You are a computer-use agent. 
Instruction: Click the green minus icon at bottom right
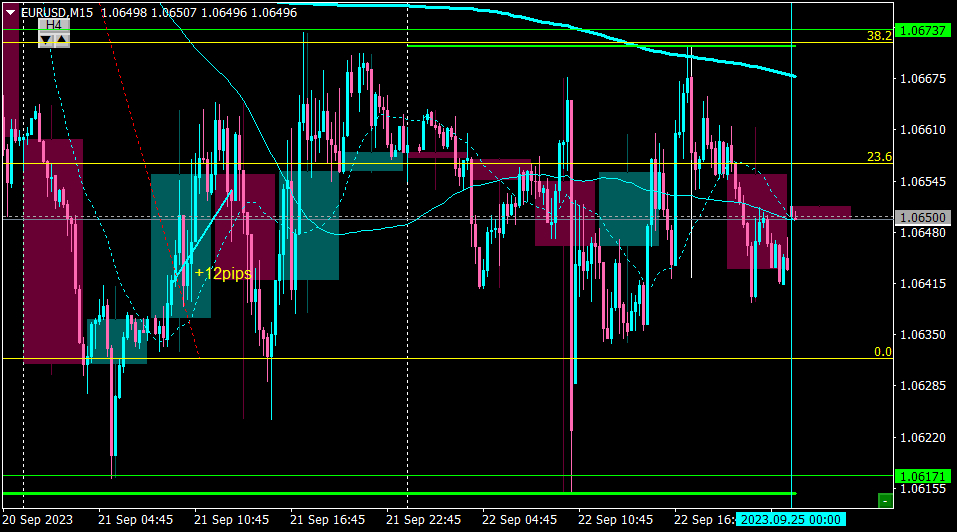(885, 501)
